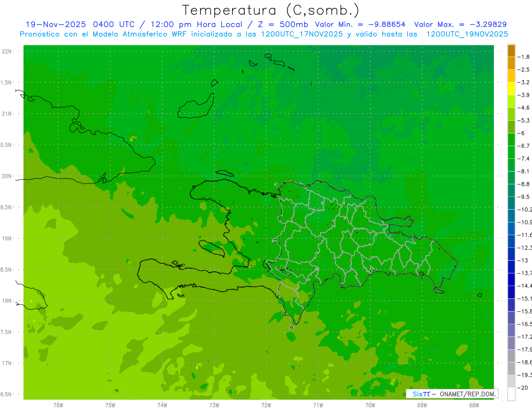Viewport: 532px width, 411px height.
Task: Pick lime swatch between -3.9 and -4.6
Action: tap(511, 101)
